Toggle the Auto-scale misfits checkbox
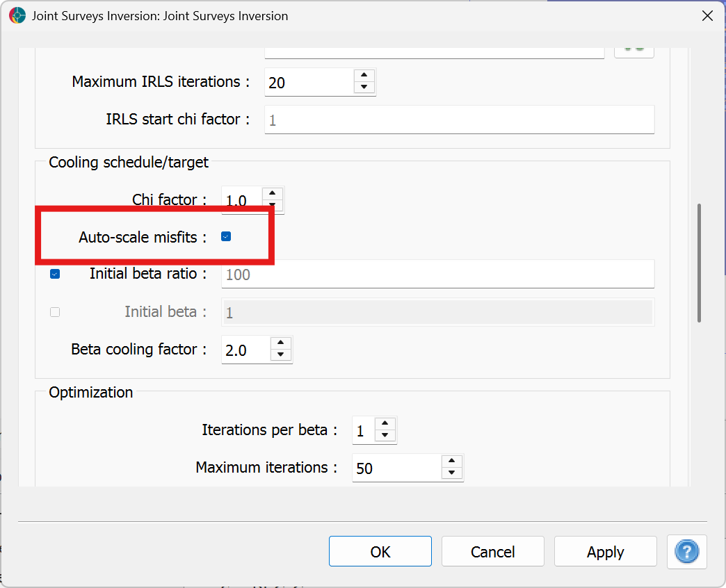 coord(226,237)
